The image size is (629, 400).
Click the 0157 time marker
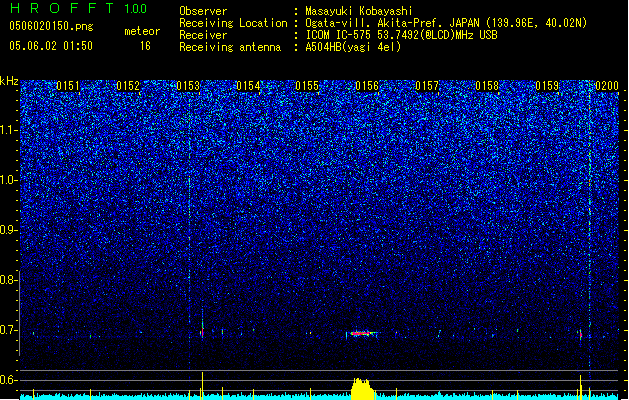tap(427, 86)
